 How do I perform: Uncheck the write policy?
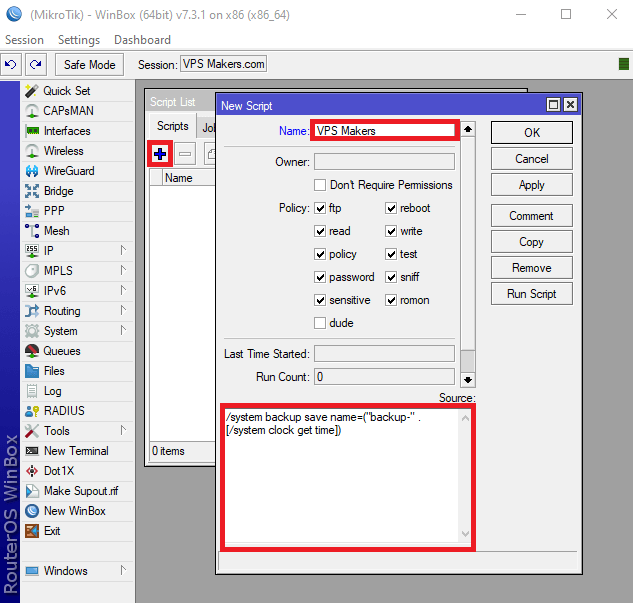click(x=391, y=231)
